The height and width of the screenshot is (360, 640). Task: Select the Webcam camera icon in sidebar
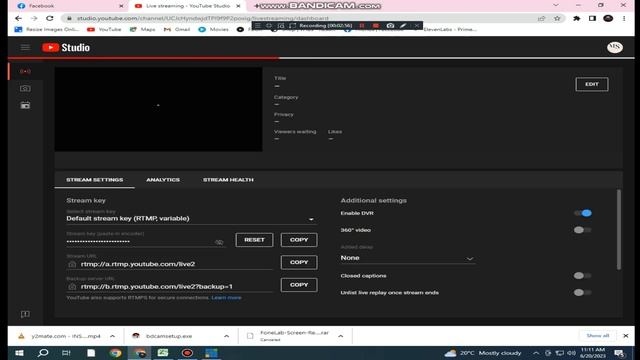pyautogui.click(x=25, y=88)
